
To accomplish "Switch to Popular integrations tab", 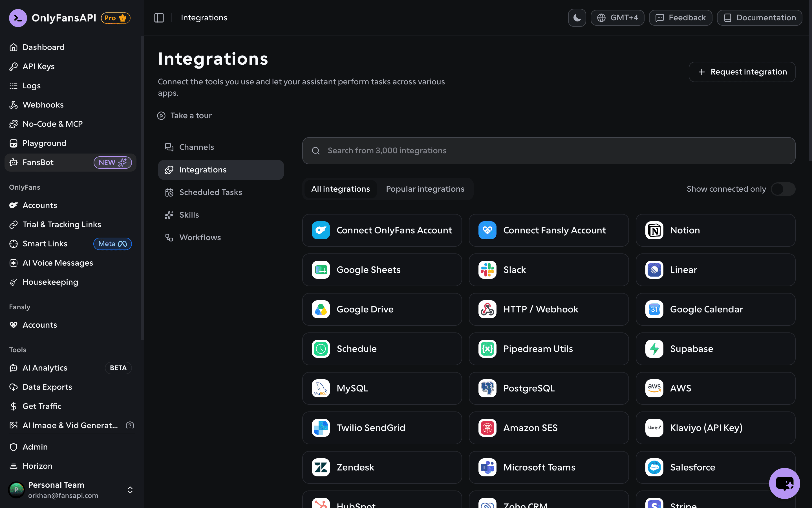I will click(425, 189).
